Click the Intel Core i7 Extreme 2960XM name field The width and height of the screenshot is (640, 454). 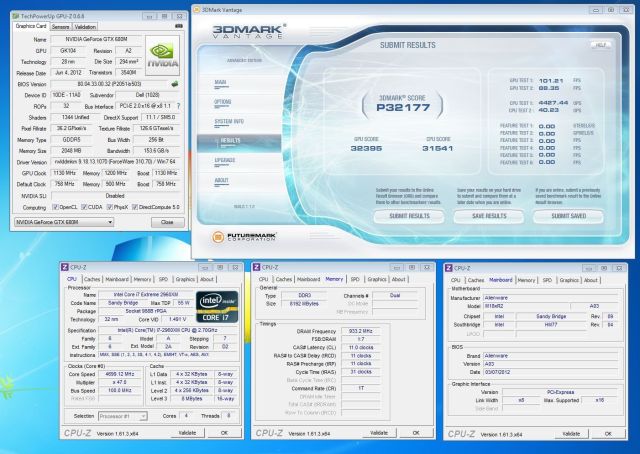click(x=146, y=294)
